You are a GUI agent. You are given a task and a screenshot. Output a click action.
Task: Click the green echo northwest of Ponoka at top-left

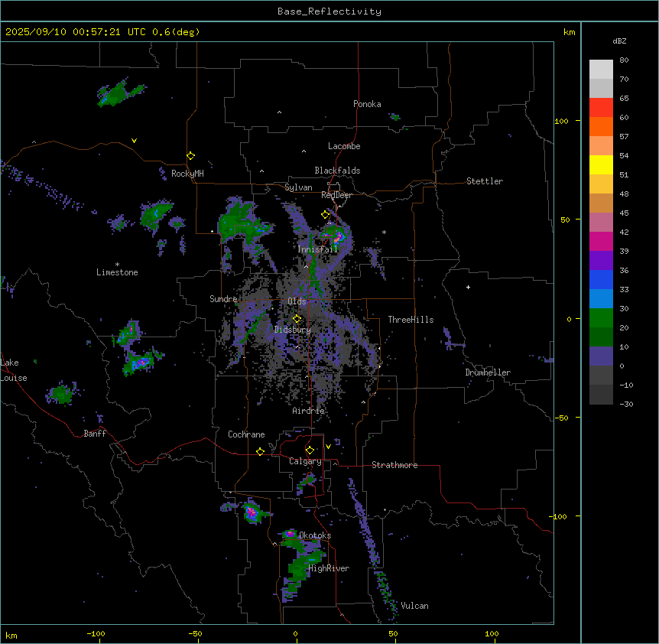(118, 93)
